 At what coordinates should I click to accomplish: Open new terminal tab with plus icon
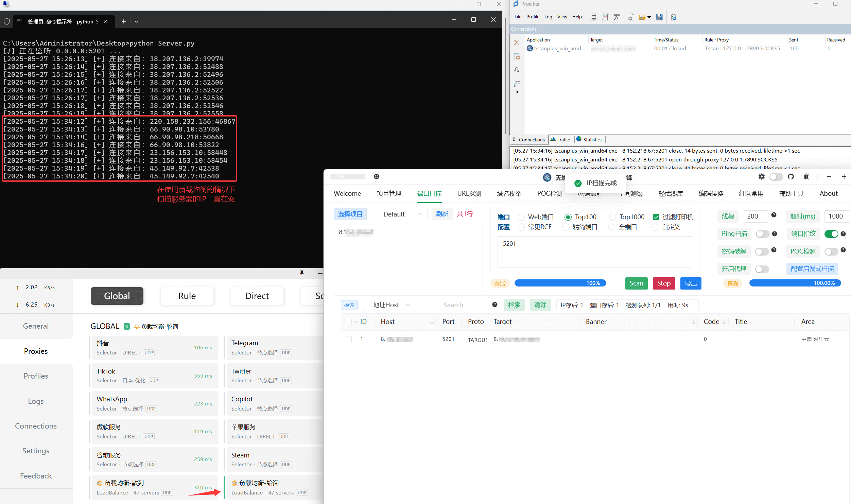tap(124, 21)
